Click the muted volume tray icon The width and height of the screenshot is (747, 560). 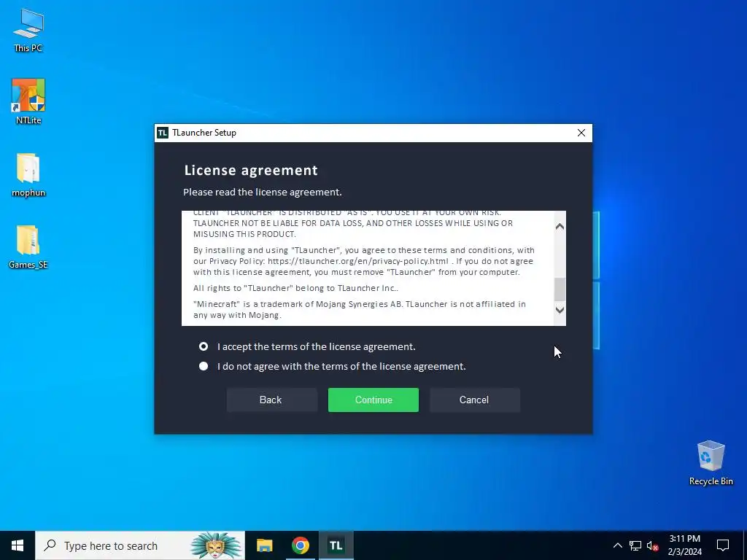(x=652, y=545)
